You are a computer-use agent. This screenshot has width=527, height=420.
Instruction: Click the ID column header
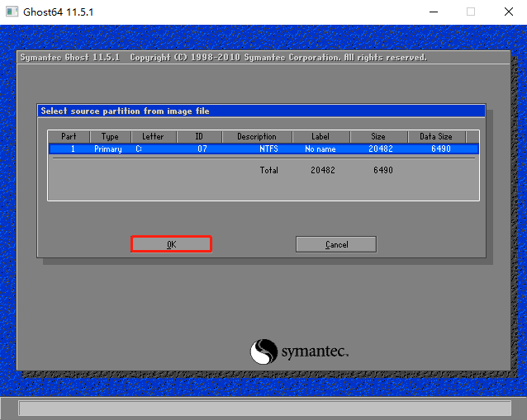click(x=199, y=137)
